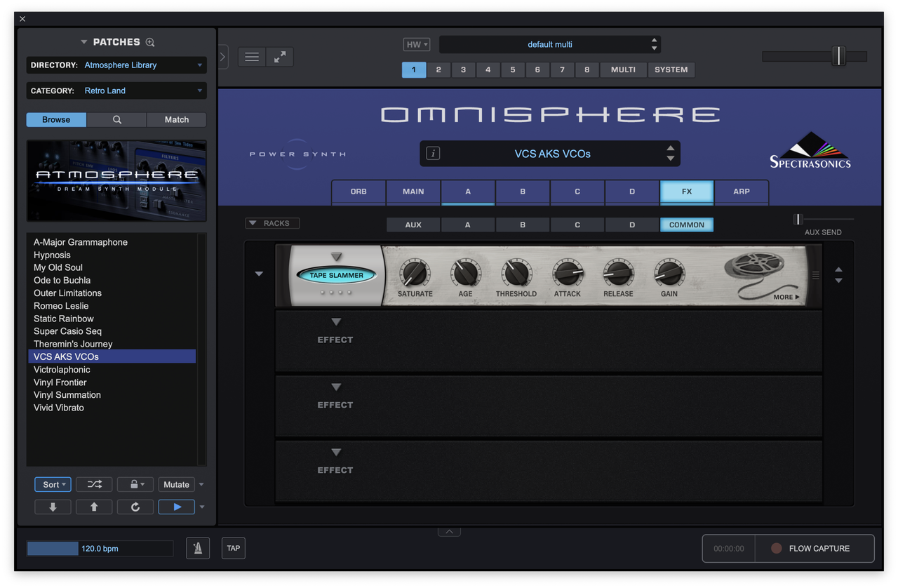Move Tape Slammer effect slot up

[838, 269]
